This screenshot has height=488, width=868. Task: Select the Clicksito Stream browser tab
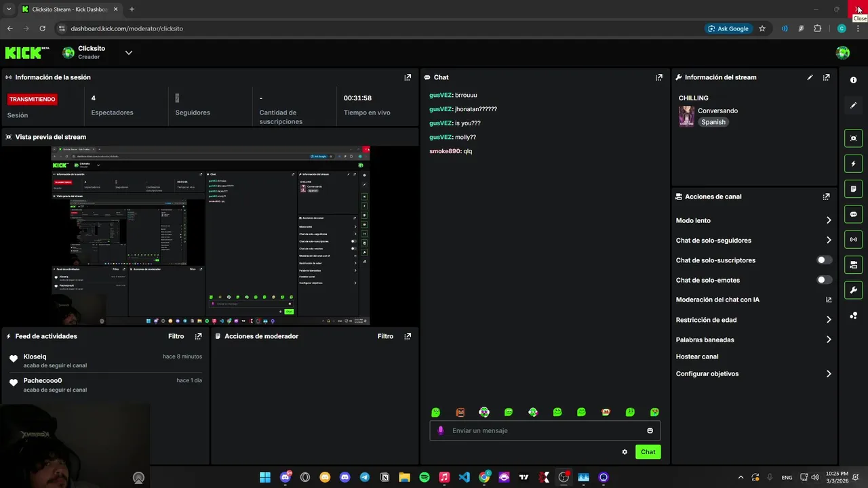click(69, 9)
